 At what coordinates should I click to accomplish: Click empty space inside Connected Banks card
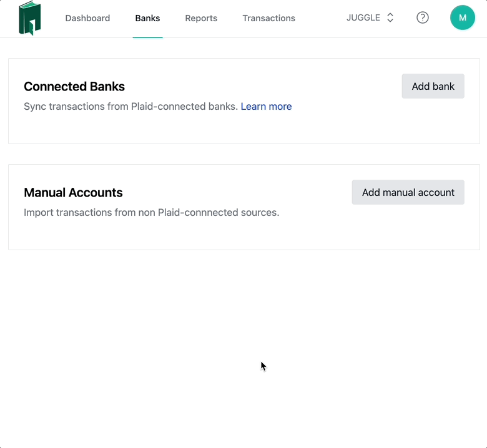250,128
